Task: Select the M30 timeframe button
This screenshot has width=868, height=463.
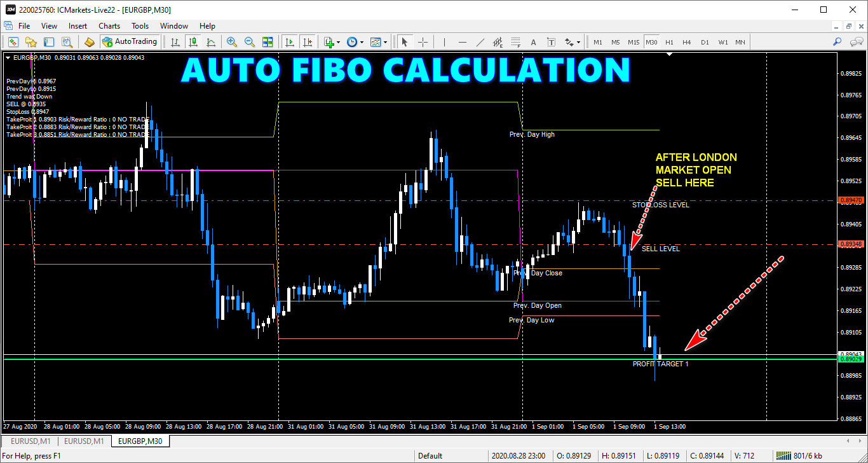Action: point(651,42)
